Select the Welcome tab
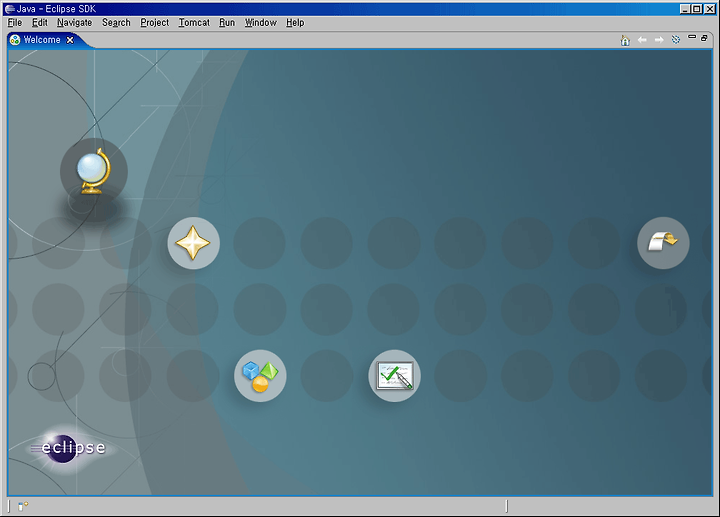 pos(42,40)
